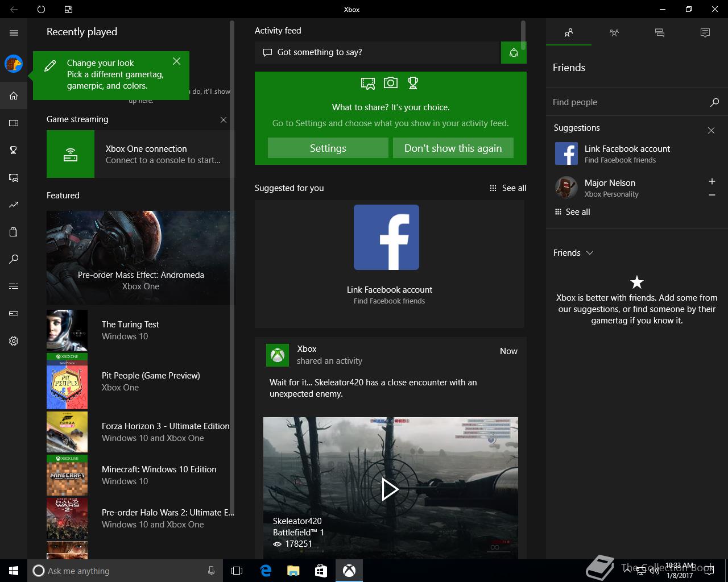Click the back arrow in title bar
This screenshot has height=582, width=728.
click(x=14, y=9)
